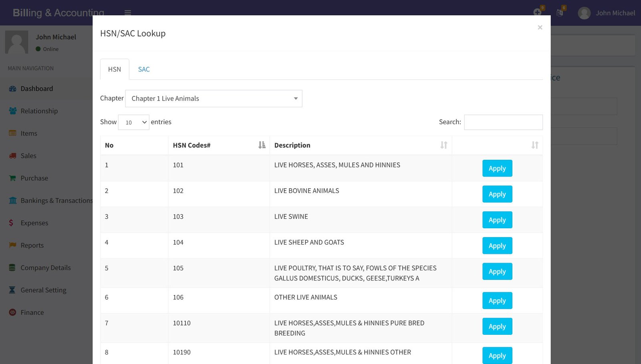The width and height of the screenshot is (641, 364).
Task: Click the Bankings bank building icon
Action: [12, 200]
